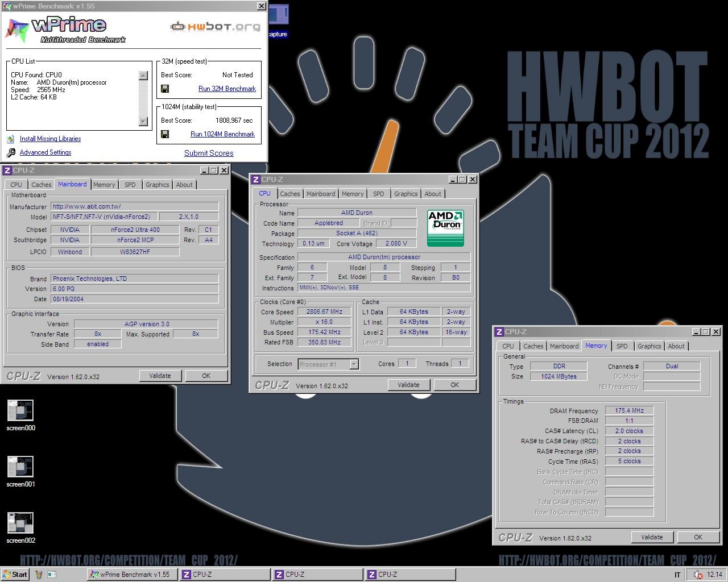
Task: Click the floppy save icon for 1024M score
Action: pos(165,134)
